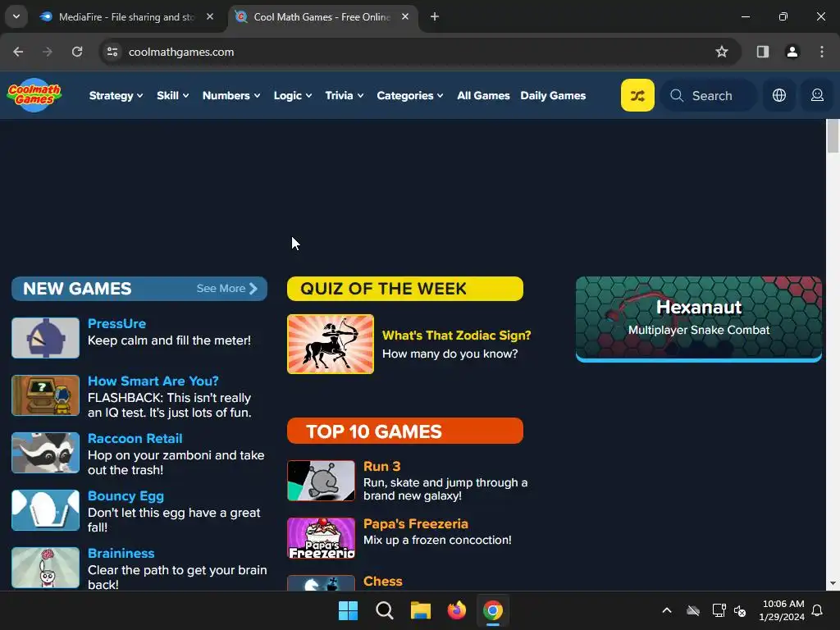
Task: Click the Papa's Freezeria thumbnail
Action: (321, 538)
